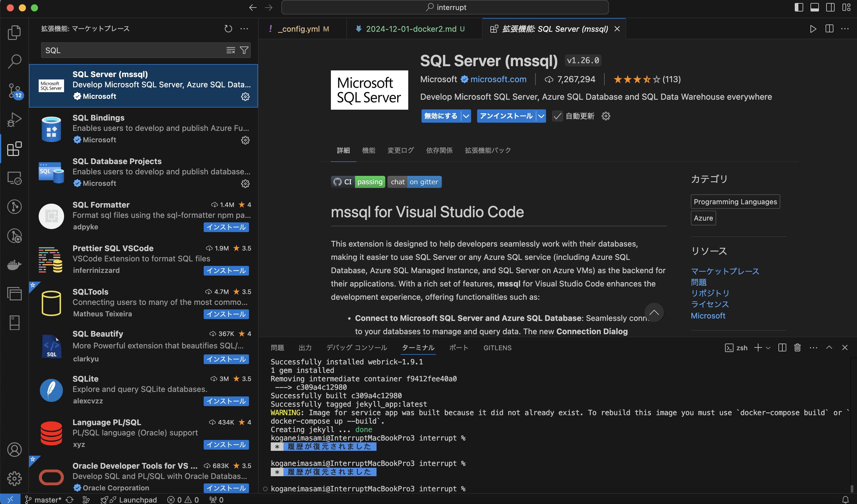Click the CI passing badge

358,182
